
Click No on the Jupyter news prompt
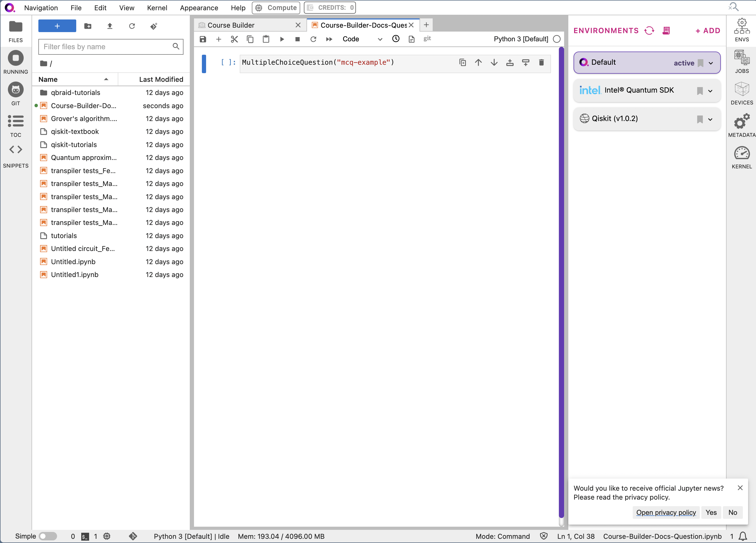pyautogui.click(x=733, y=512)
